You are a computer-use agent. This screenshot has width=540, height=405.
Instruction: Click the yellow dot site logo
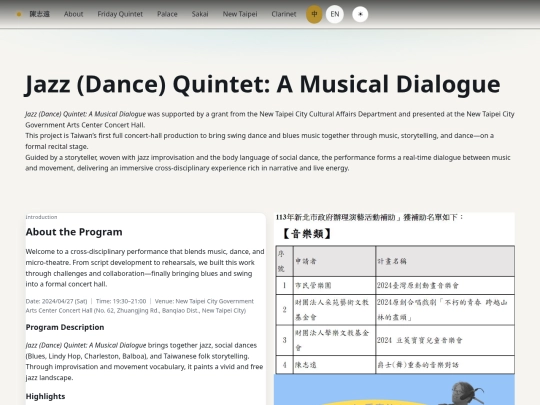19,14
